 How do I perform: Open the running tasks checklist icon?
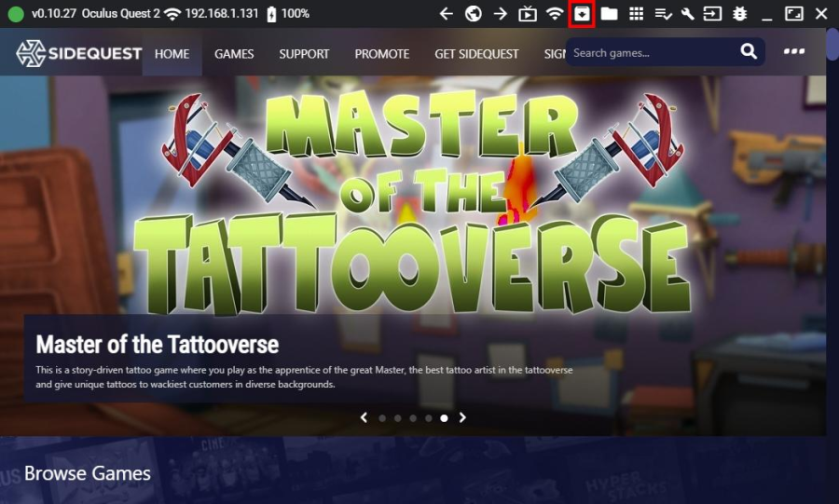[x=663, y=14]
